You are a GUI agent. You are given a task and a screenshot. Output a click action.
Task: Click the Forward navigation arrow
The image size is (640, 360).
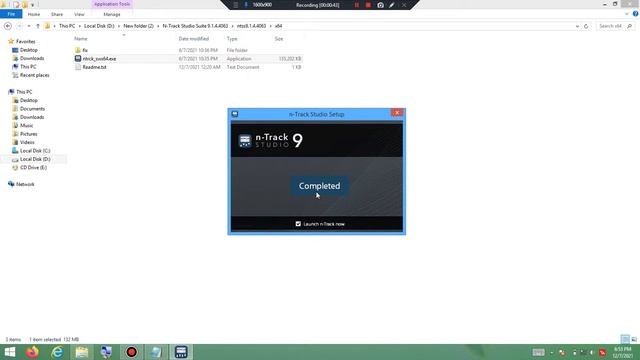[x=19, y=26]
